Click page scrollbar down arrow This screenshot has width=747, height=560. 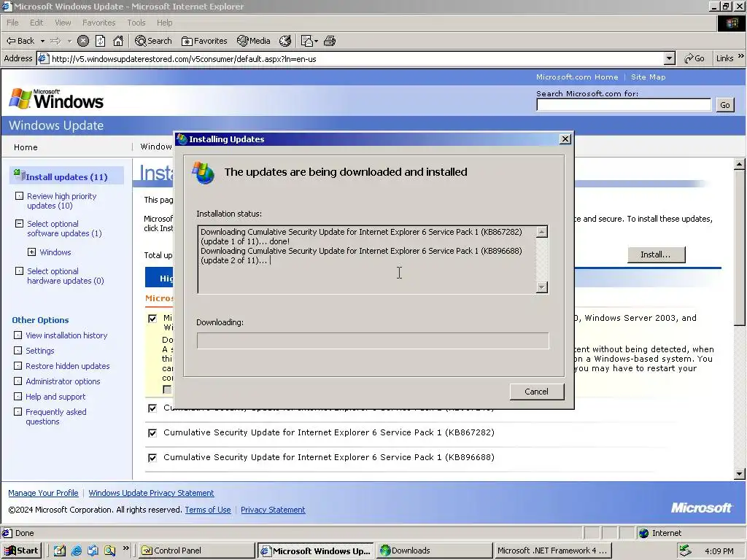coord(740,474)
